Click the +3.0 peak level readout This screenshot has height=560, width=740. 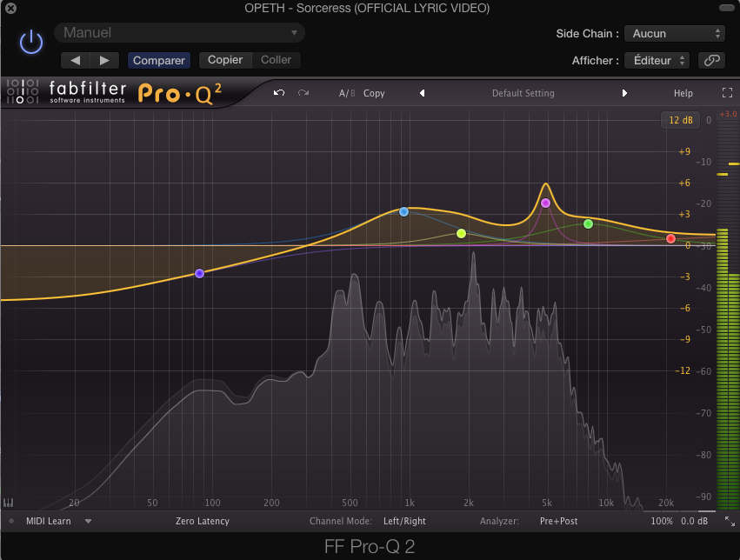[728, 114]
